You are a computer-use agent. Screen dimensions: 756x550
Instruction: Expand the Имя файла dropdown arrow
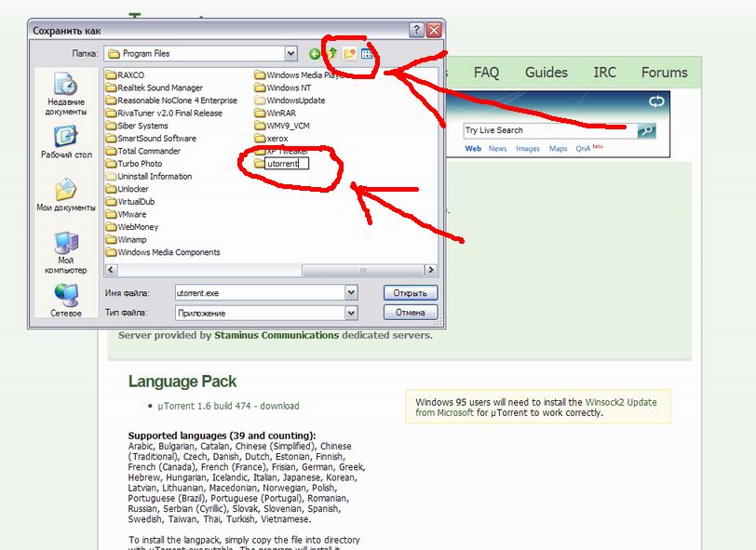(x=351, y=292)
